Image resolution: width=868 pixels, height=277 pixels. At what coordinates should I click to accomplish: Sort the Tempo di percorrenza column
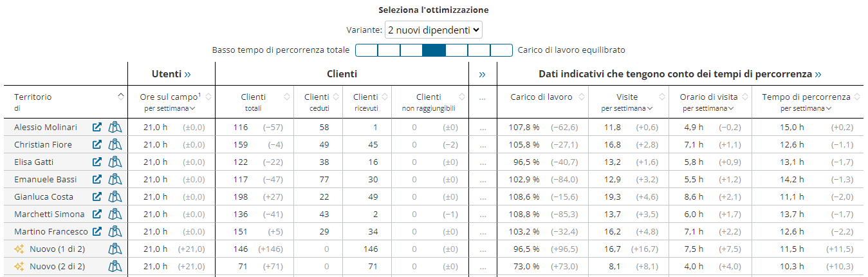coord(856,97)
